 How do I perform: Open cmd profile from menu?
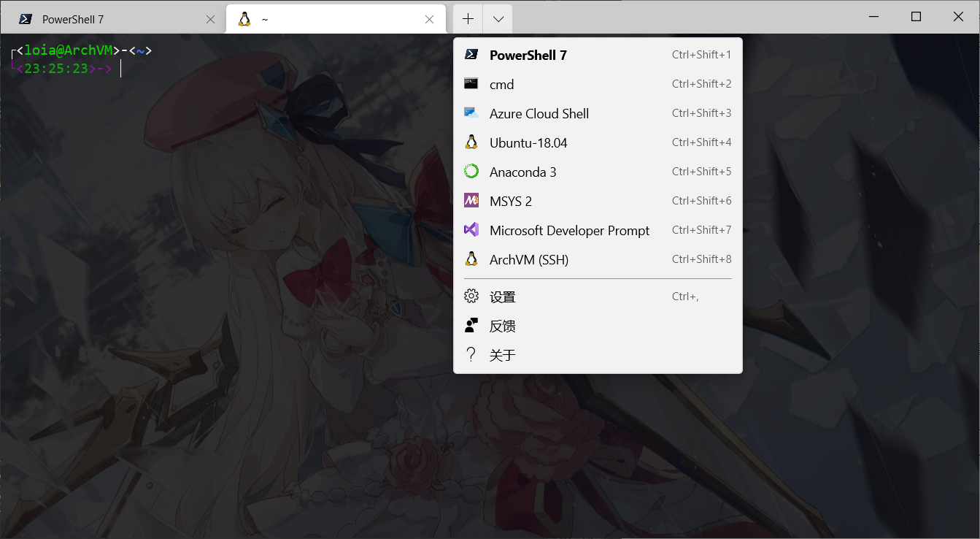[x=598, y=84]
